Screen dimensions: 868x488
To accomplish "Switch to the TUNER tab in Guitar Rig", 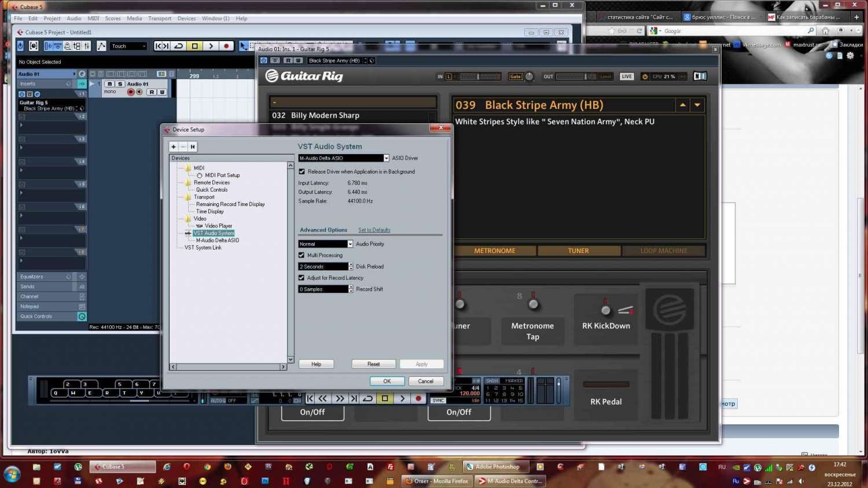I will [x=578, y=251].
